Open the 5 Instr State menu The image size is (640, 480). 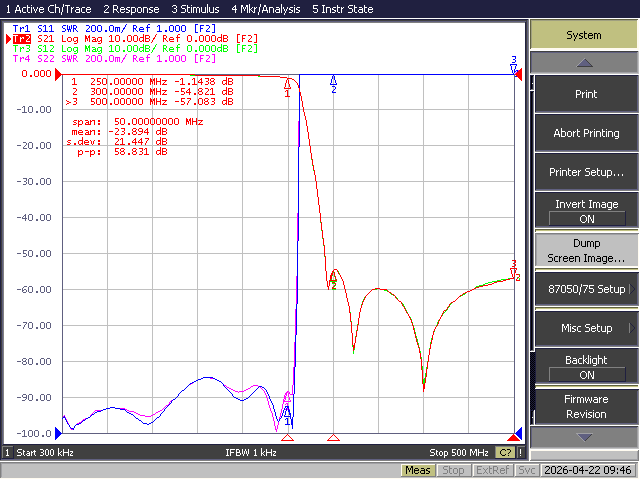tap(342, 9)
